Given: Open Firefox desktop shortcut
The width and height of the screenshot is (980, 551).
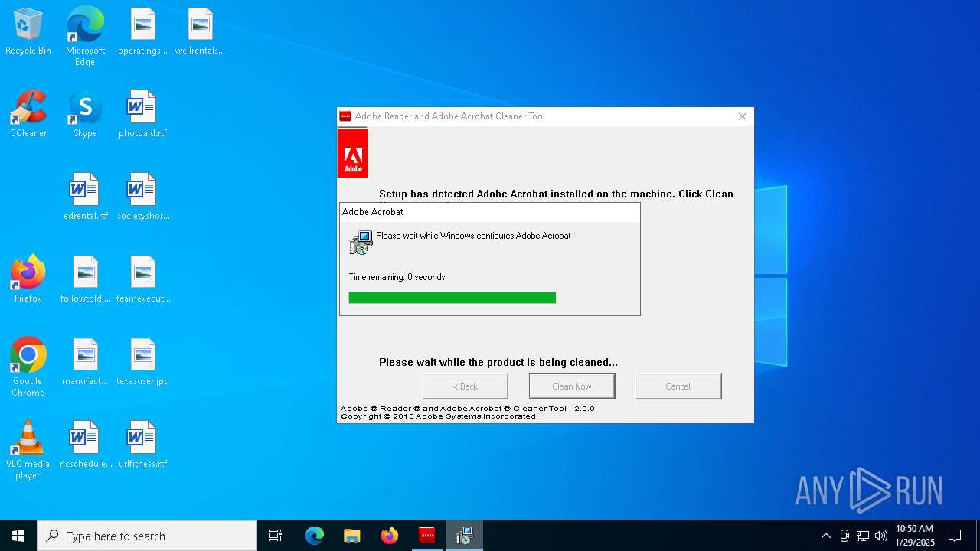Looking at the screenshot, I should click(28, 280).
